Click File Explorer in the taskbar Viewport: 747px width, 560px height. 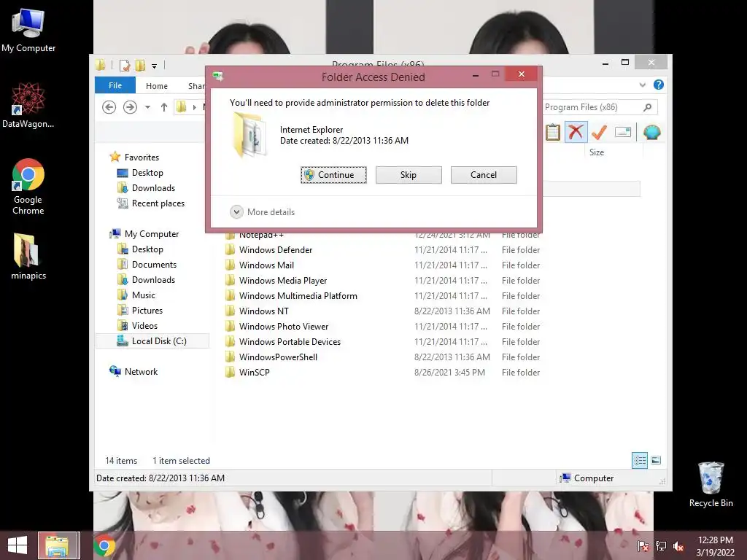pyautogui.click(x=57, y=545)
